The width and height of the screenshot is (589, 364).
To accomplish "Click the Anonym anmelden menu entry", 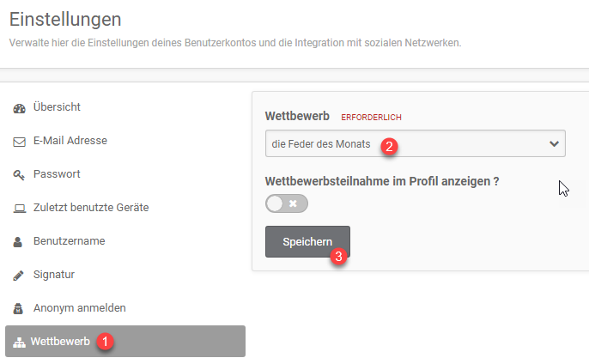I will click(x=80, y=308).
